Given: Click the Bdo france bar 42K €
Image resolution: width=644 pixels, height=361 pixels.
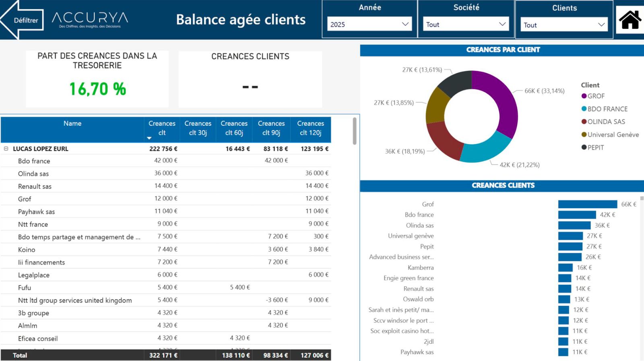Looking at the screenshot, I should tap(577, 215).
